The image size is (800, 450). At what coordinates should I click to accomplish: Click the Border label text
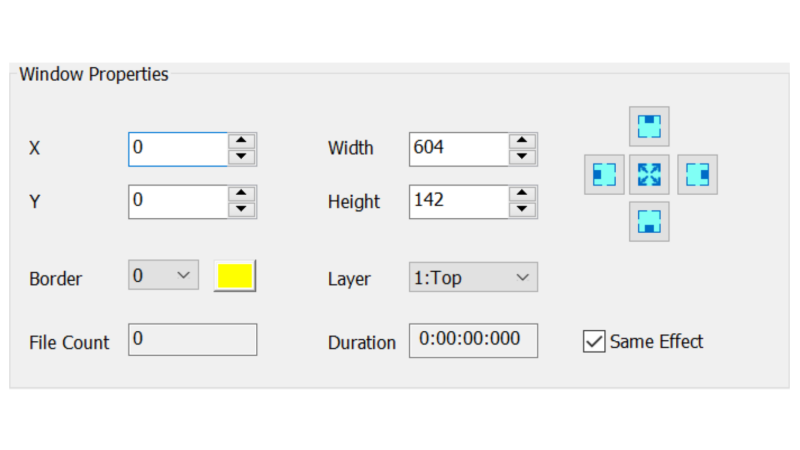pyautogui.click(x=55, y=279)
